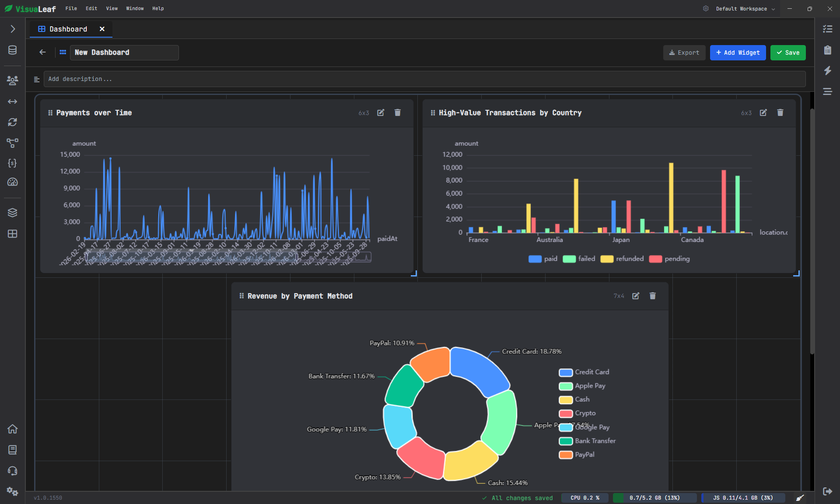Viewport: 840px width, 504px height.
Task: Click the checklist icon in the right sidebar
Action: (828, 28)
